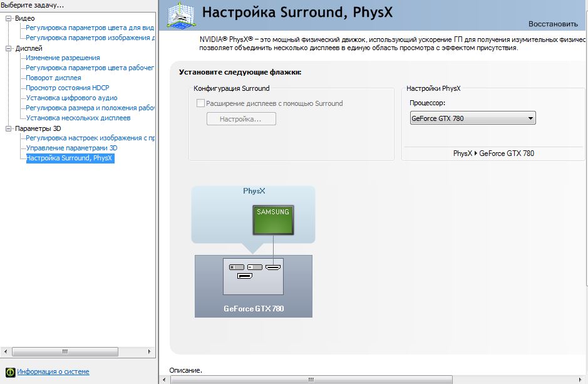Open Поворот дисплея page

pos(53,78)
